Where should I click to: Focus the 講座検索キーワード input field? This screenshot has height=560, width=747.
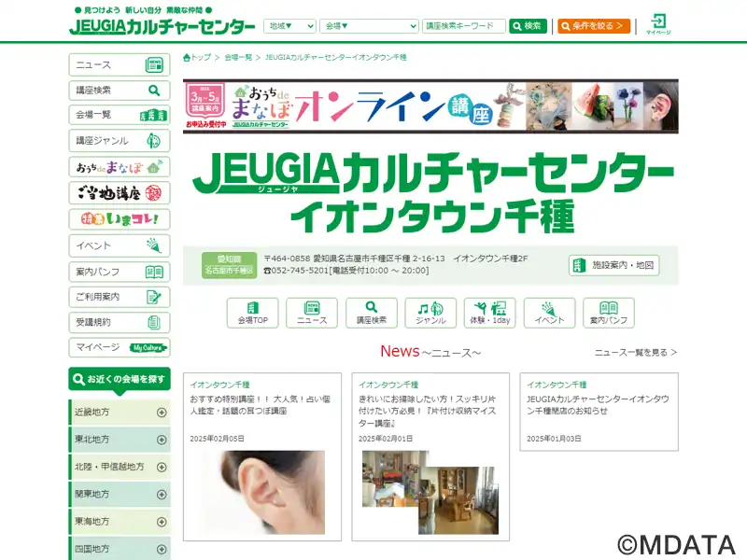(x=463, y=26)
